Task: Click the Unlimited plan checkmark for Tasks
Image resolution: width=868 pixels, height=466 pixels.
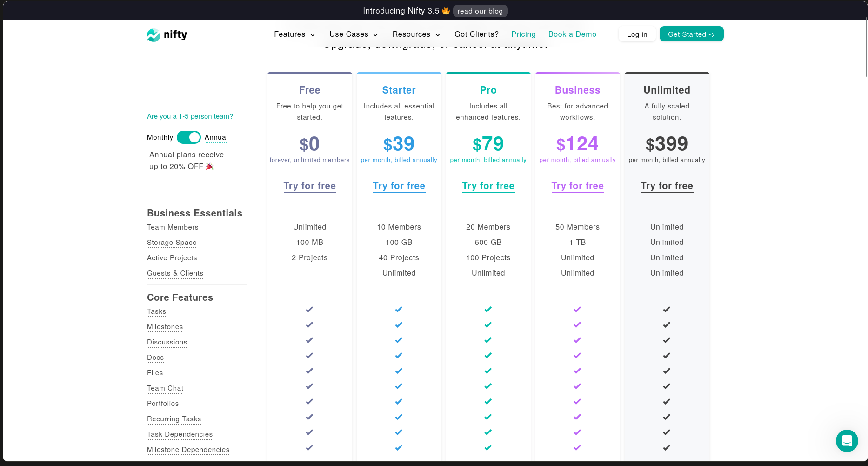Action: coord(667,309)
